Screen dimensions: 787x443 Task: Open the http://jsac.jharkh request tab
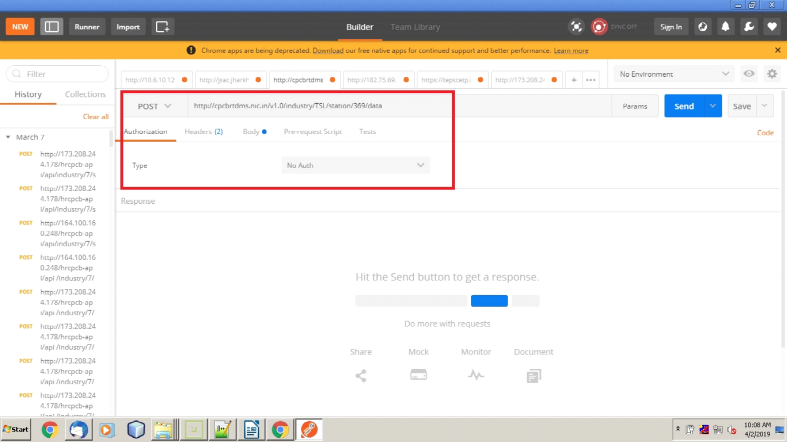(x=229, y=80)
